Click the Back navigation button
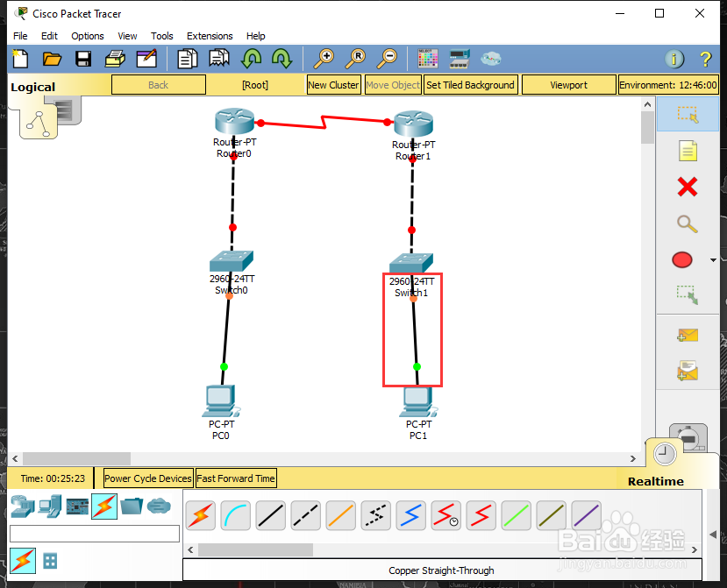 click(x=159, y=85)
